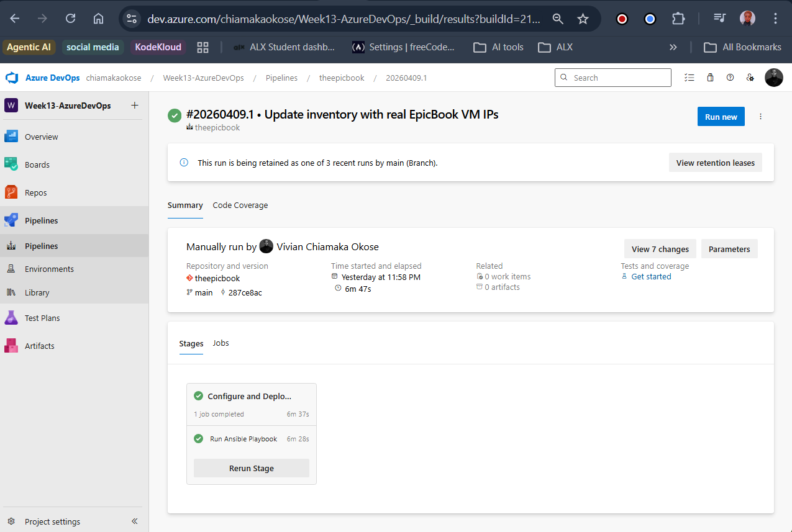The image size is (792, 532).
Task: Click the Search input field
Action: coord(613,78)
